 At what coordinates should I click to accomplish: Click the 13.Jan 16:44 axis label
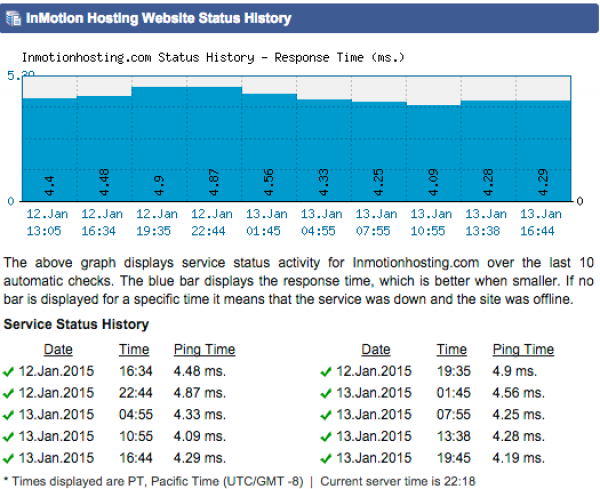(541, 220)
